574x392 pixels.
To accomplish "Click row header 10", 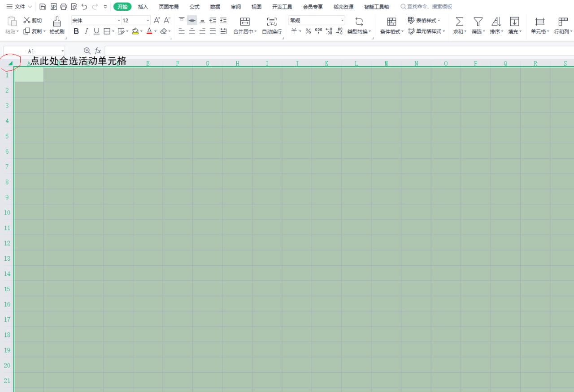I will click(7, 212).
